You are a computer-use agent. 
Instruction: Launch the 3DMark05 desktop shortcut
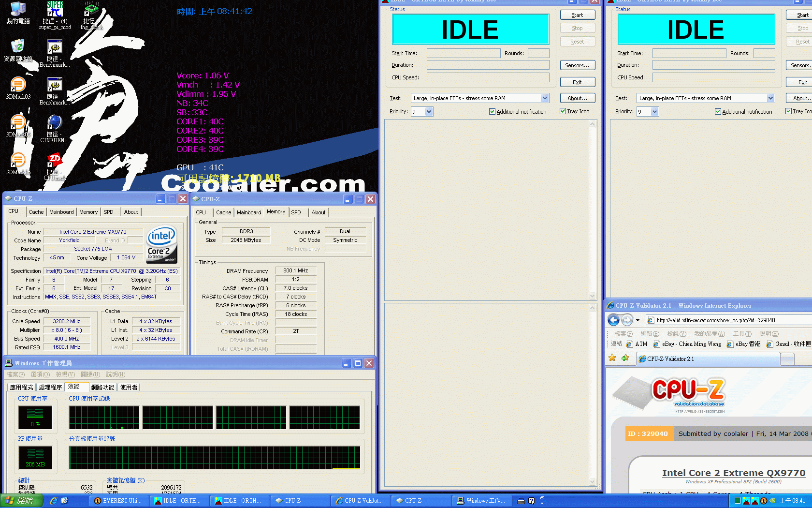pyautogui.click(x=18, y=125)
